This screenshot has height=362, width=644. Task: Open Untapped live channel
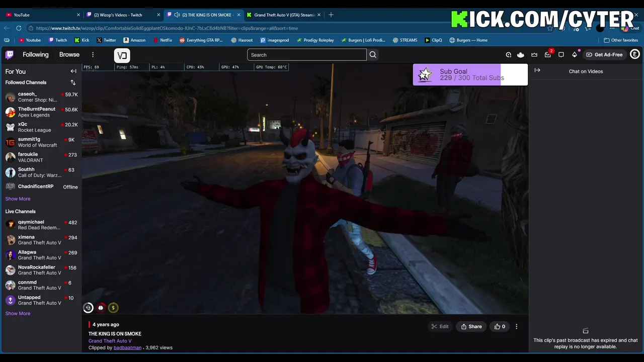41,300
